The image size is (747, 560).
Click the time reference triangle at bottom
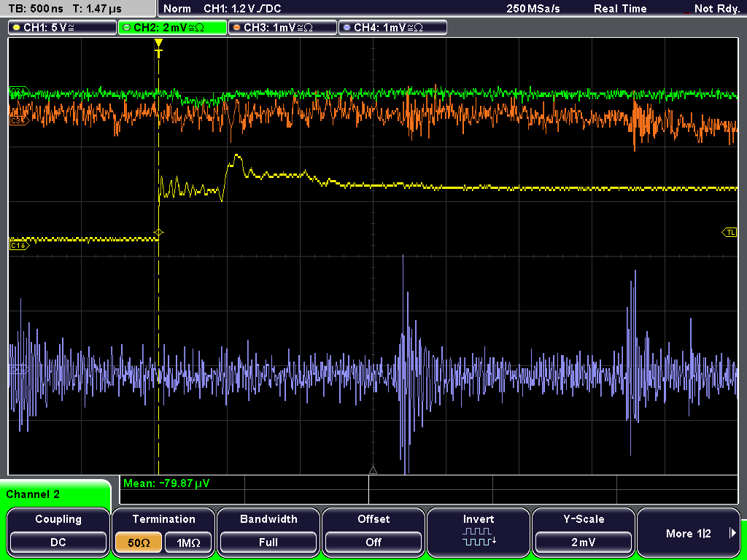pos(373,470)
